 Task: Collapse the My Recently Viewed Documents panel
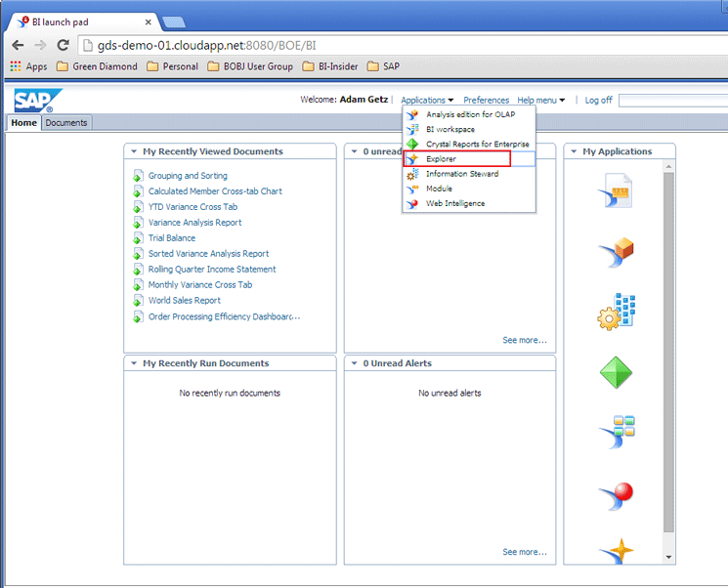tap(135, 151)
